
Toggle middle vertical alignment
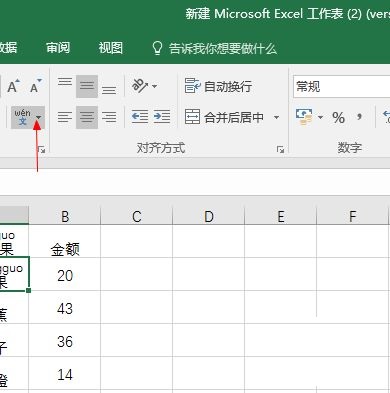coord(87,86)
